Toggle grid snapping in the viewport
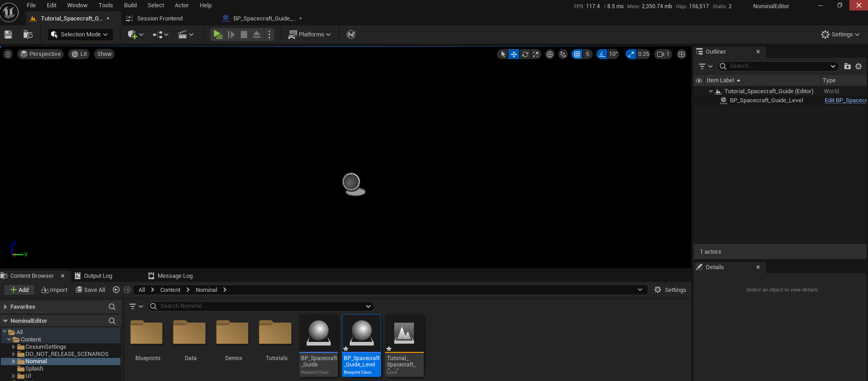The height and width of the screenshot is (381, 868). pos(577,54)
